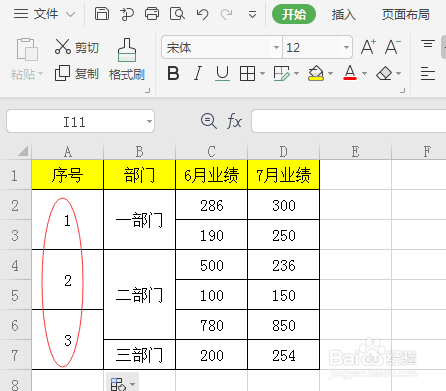Click the Print icon
This screenshot has height=391, width=446.
(152, 14)
